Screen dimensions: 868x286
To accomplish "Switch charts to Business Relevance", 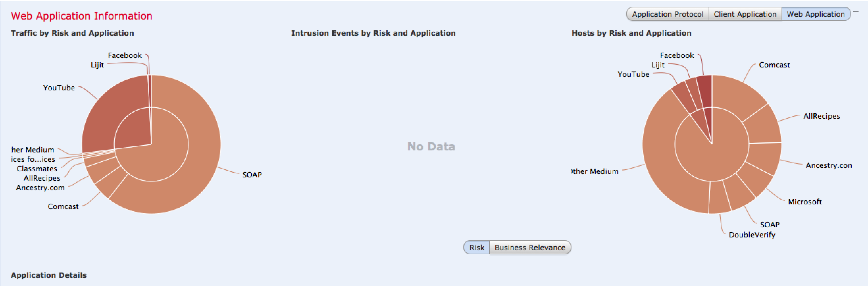I will (530, 248).
